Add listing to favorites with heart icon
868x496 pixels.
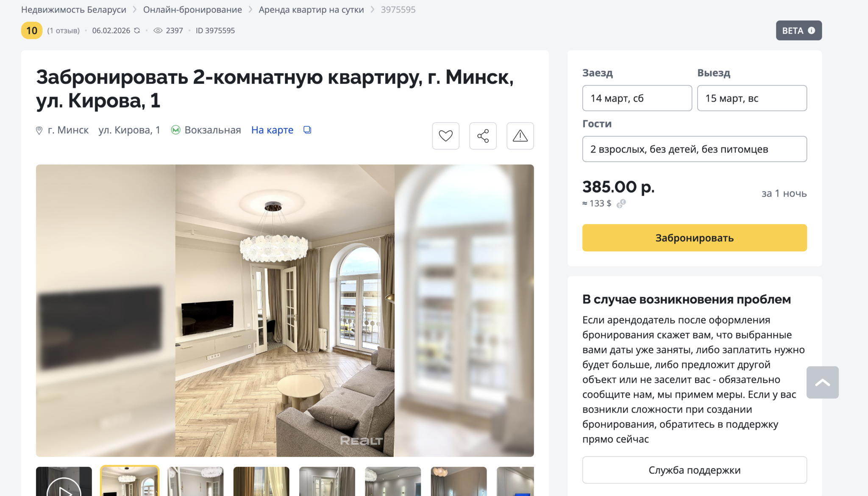tap(445, 136)
